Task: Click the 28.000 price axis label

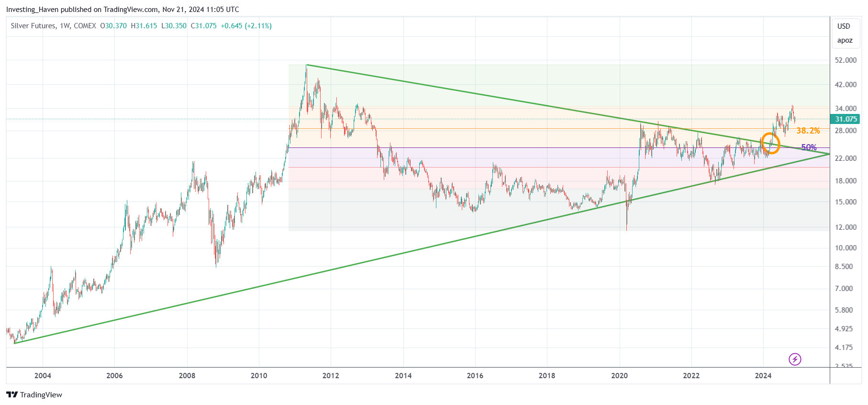Action: [846, 131]
